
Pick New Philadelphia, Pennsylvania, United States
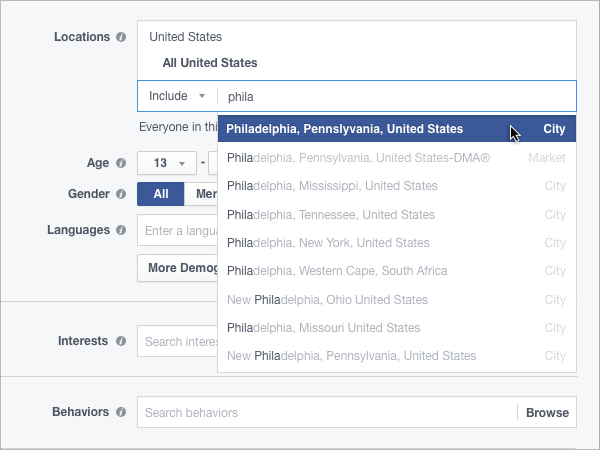coord(397,356)
